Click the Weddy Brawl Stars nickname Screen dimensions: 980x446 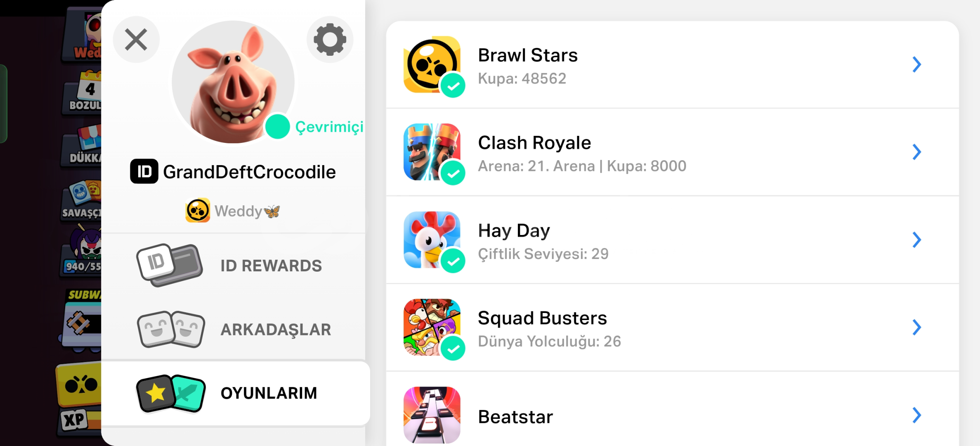247,211
